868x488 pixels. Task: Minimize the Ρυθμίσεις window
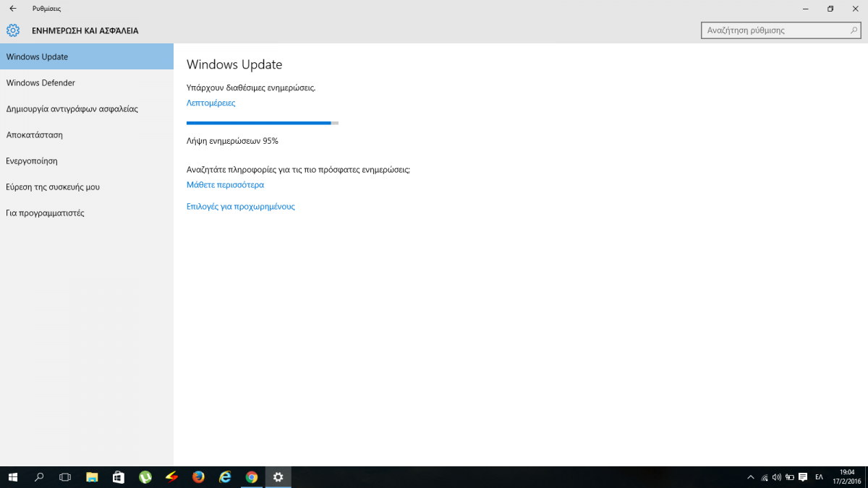click(x=806, y=9)
